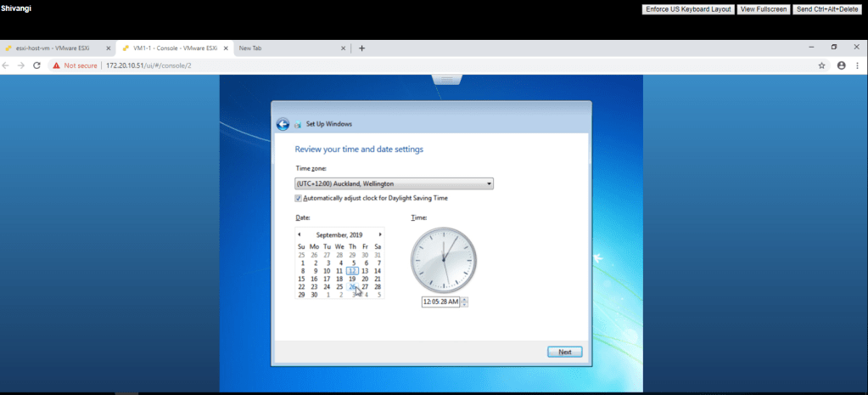Click the browser back arrow

(x=7, y=65)
